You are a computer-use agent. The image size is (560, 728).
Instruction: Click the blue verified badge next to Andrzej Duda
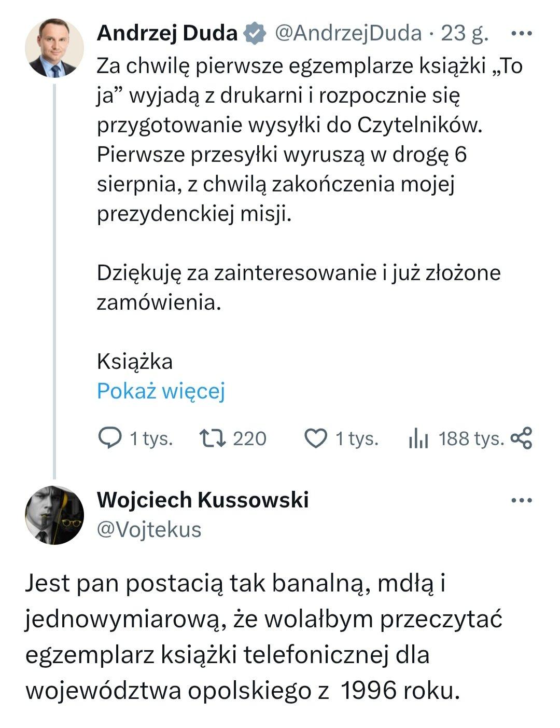(255, 34)
